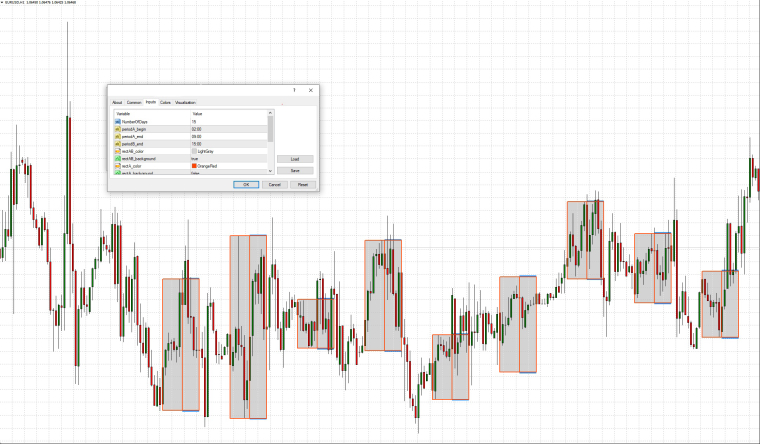Click the periodA_begin variable icon
The width and height of the screenshot is (760, 444).
coord(117,129)
